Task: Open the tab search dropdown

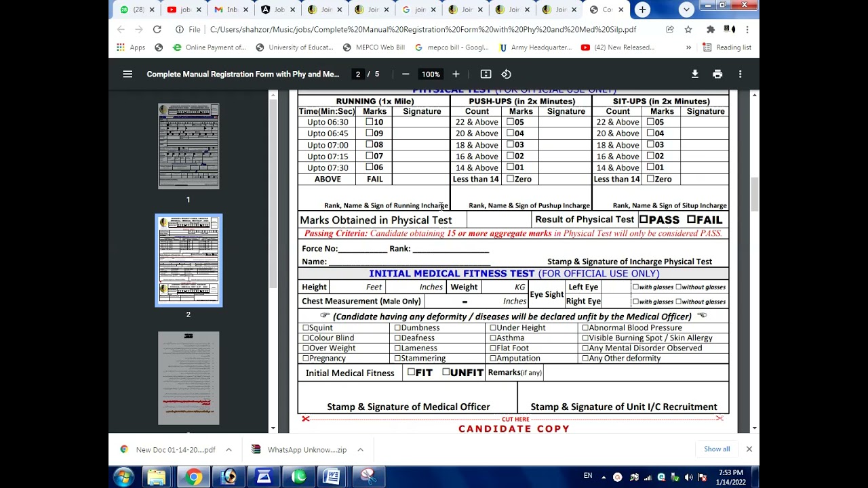Action: pos(686,9)
